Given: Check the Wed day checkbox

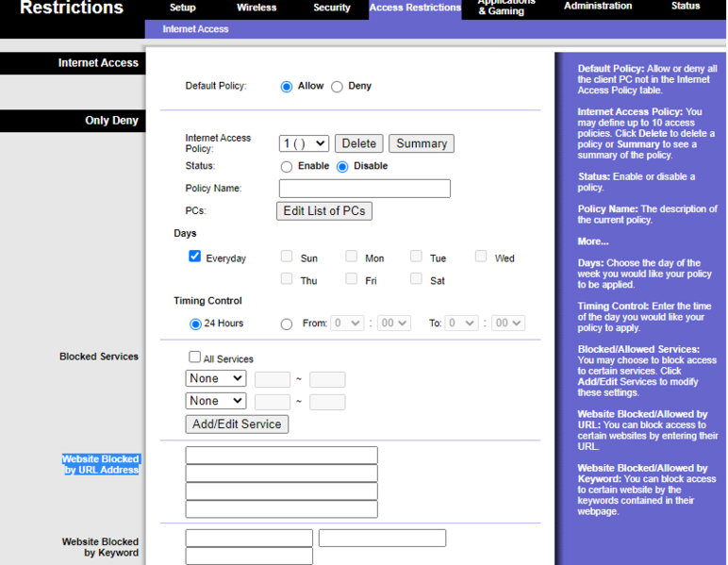Looking at the screenshot, I should tap(481, 257).
